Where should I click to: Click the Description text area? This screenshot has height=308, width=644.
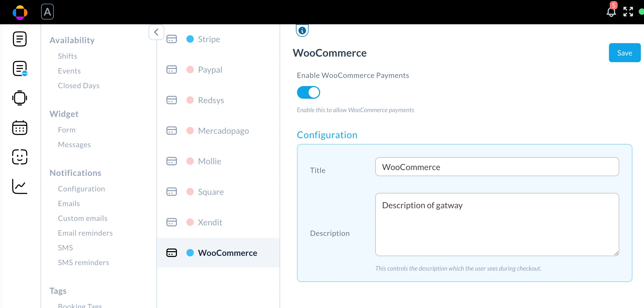pyautogui.click(x=497, y=224)
